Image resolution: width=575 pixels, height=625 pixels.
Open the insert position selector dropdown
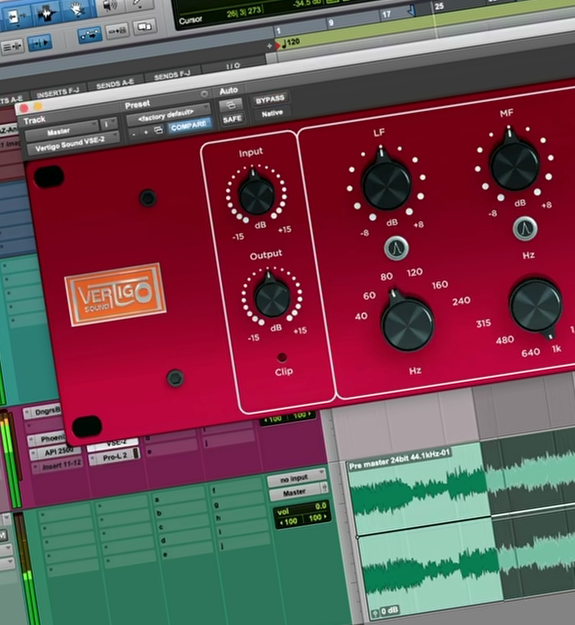(108, 123)
